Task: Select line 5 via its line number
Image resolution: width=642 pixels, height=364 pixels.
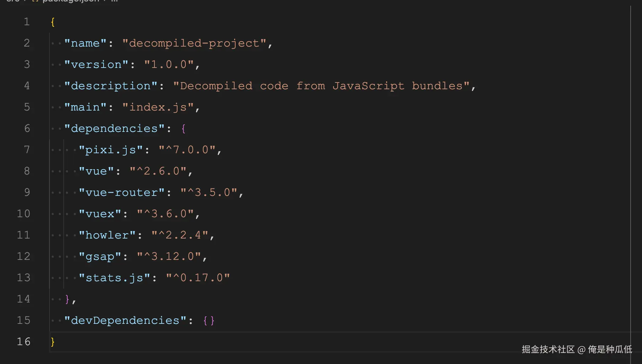Action: tap(27, 107)
